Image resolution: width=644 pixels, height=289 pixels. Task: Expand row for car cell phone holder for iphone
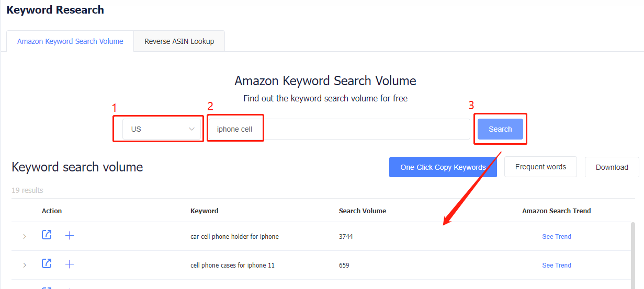(25, 237)
